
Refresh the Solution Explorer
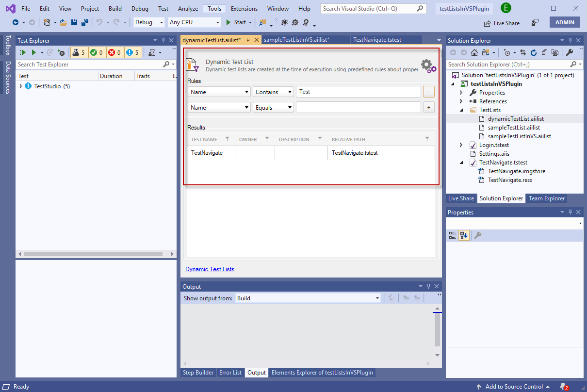coord(534,52)
